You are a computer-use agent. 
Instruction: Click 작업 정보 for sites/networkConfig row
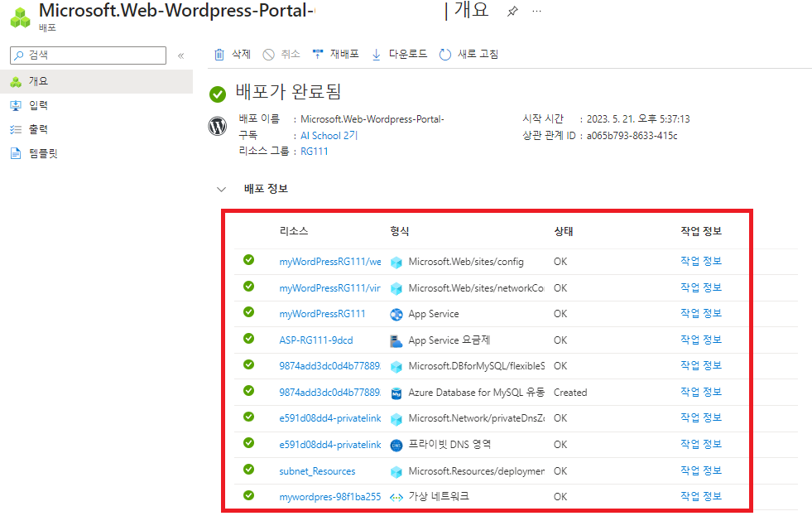pyautogui.click(x=700, y=287)
